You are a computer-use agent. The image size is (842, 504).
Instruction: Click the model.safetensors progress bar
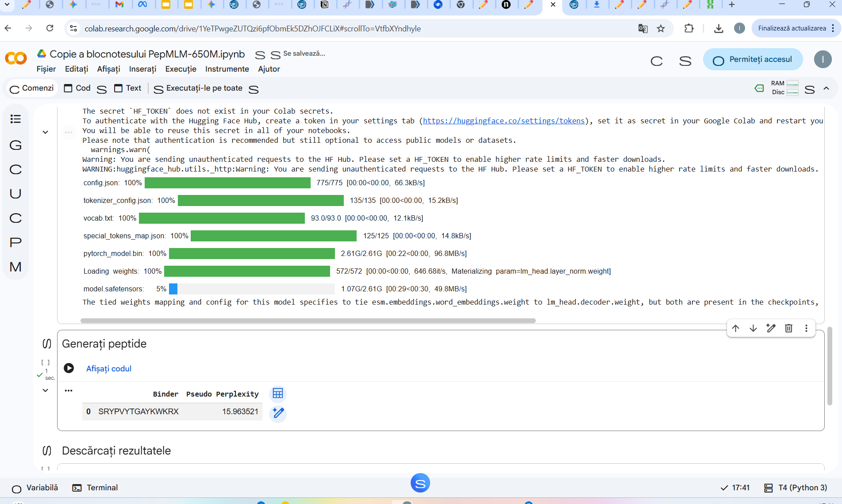coord(252,289)
